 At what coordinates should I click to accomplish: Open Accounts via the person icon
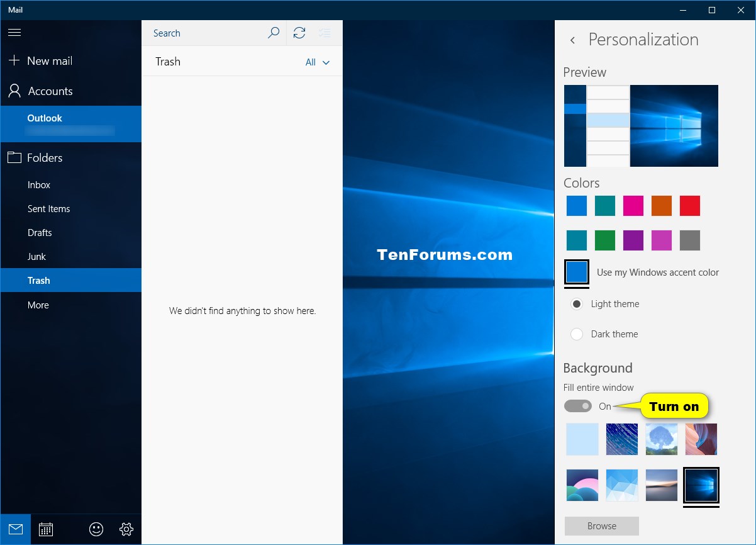click(14, 91)
